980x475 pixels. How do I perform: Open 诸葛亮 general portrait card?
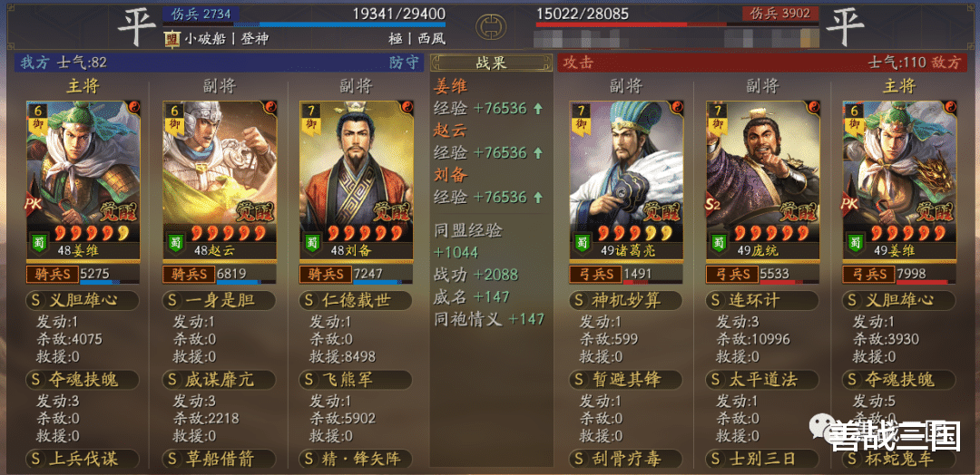pyautogui.click(x=626, y=180)
